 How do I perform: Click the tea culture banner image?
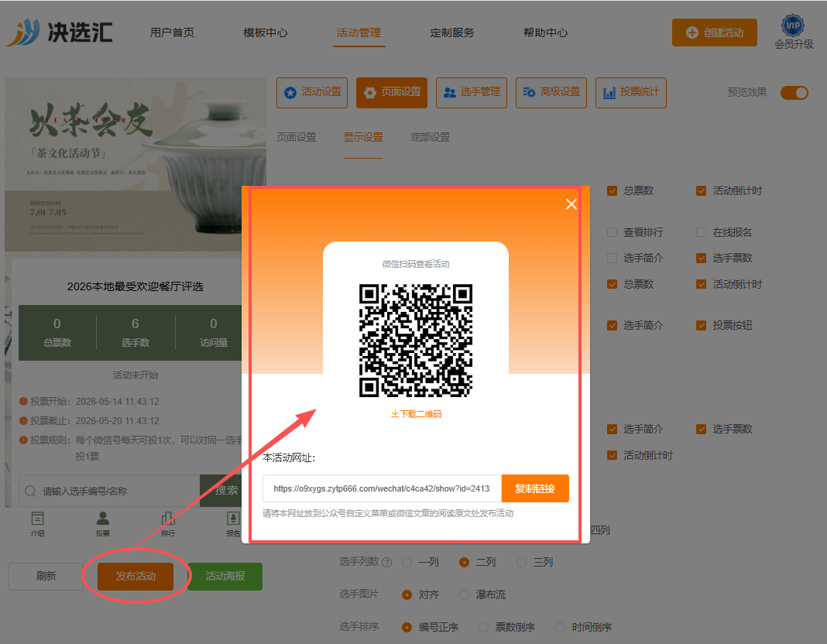[x=136, y=164]
